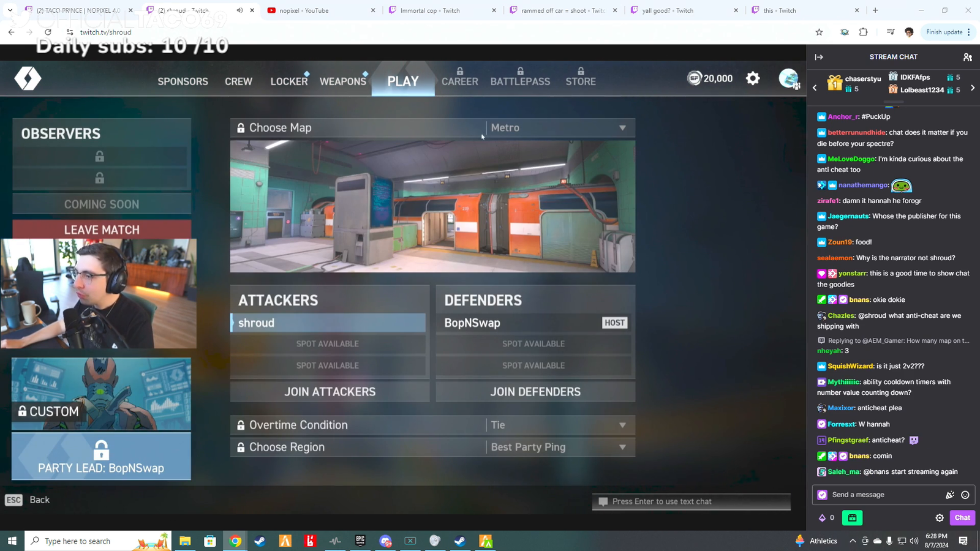Bookmark this page with star icon
This screenshot has height=551, width=980.
click(x=819, y=32)
